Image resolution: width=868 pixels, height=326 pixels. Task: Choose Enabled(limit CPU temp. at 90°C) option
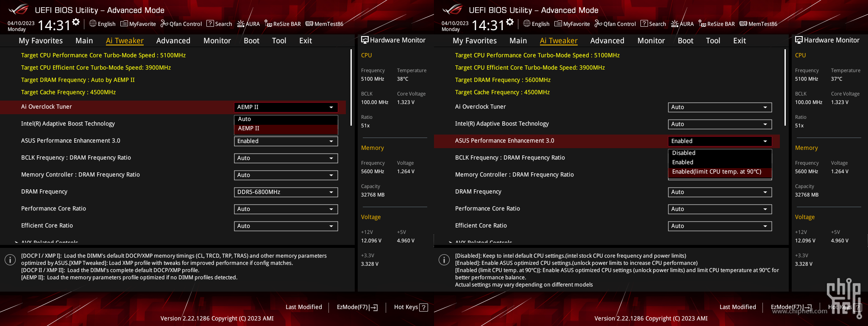point(720,172)
